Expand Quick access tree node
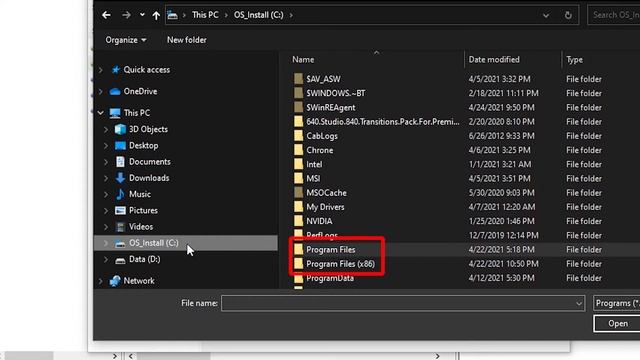Screen dimensions: 640x360 (x=100, y=70)
